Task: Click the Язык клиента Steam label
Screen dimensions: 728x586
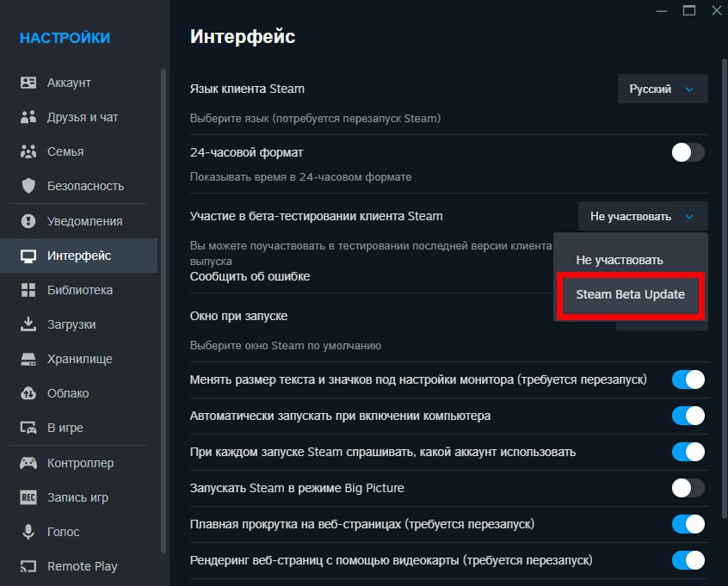Action: coord(247,89)
